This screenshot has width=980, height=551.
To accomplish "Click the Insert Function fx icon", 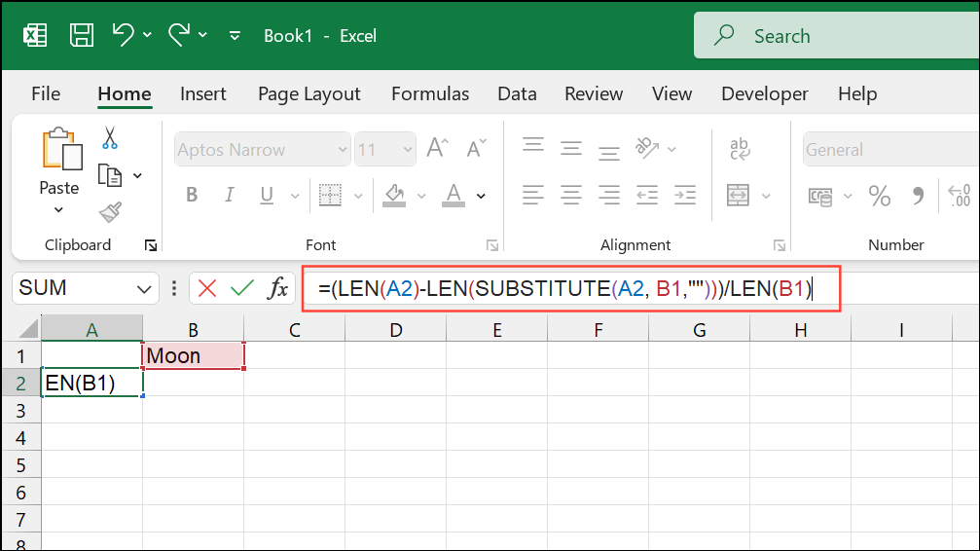I will [277, 288].
